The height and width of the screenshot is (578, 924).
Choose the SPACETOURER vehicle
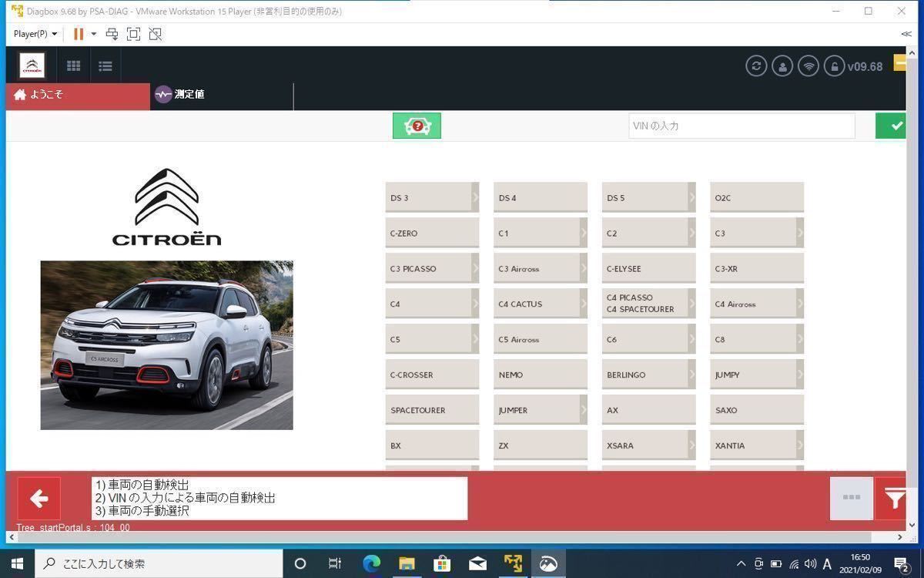432,411
